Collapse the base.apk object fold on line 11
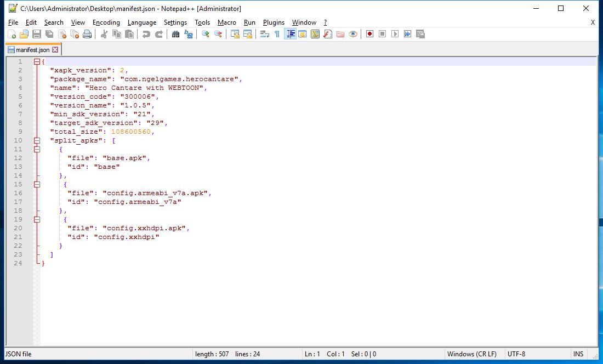 37,149
